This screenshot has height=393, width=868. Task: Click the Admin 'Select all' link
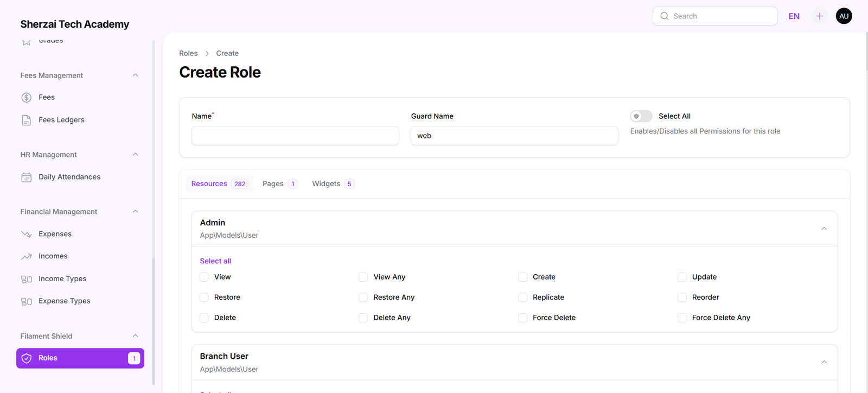215,261
